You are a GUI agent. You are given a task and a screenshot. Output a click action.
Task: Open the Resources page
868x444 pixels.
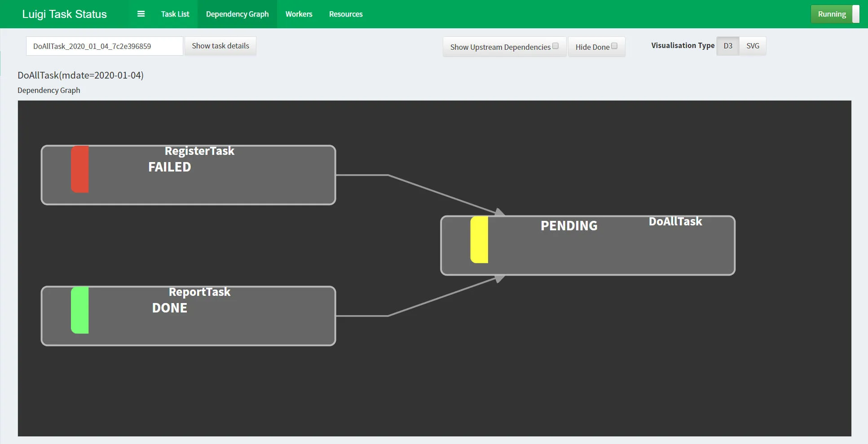pyautogui.click(x=346, y=14)
